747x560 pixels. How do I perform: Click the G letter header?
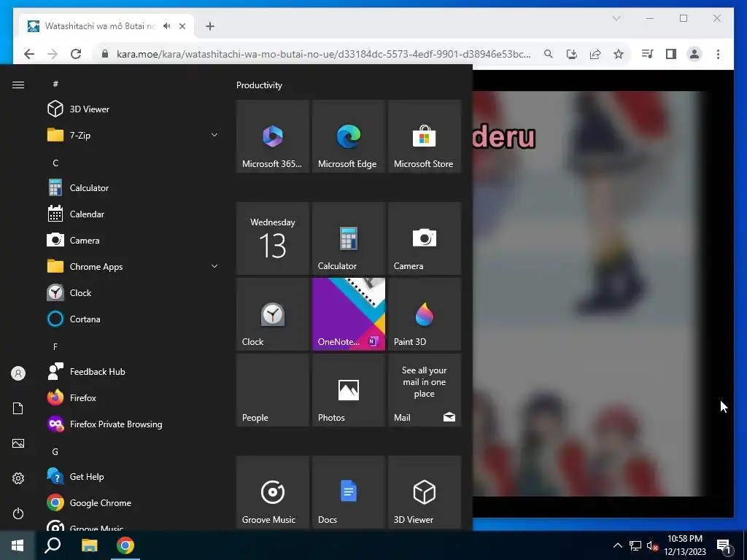coord(55,451)
